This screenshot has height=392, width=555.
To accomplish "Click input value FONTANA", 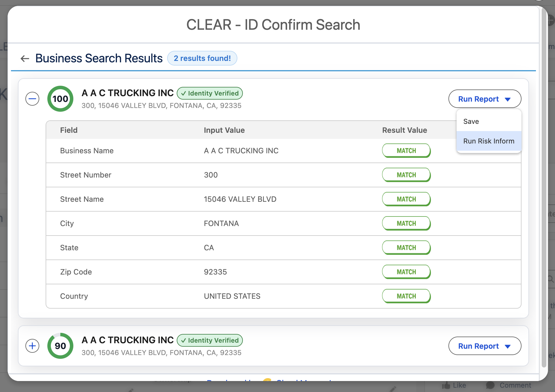I will [221, 223].
